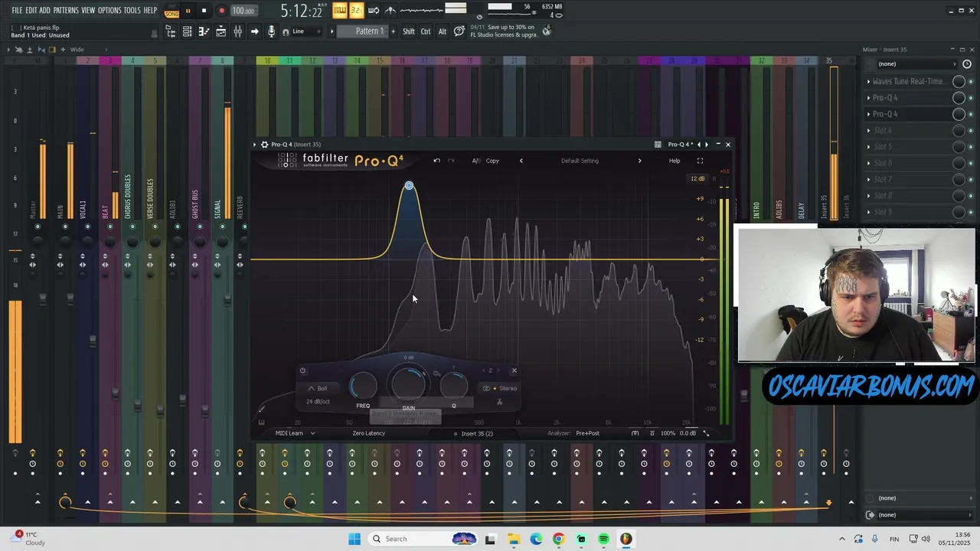The width and height of the screenshot is (980, 551).
Task: Open the Pro-Q 4 Help menu
Action: coord(675,161)
